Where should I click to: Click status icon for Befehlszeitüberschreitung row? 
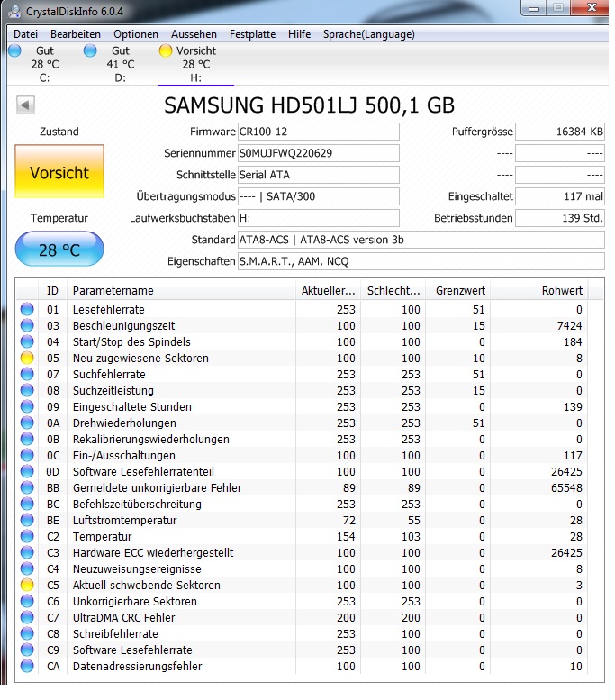(27, 504)
